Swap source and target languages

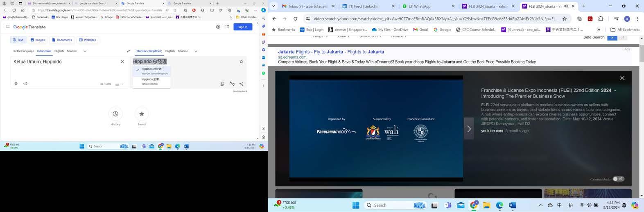(129, 51)
